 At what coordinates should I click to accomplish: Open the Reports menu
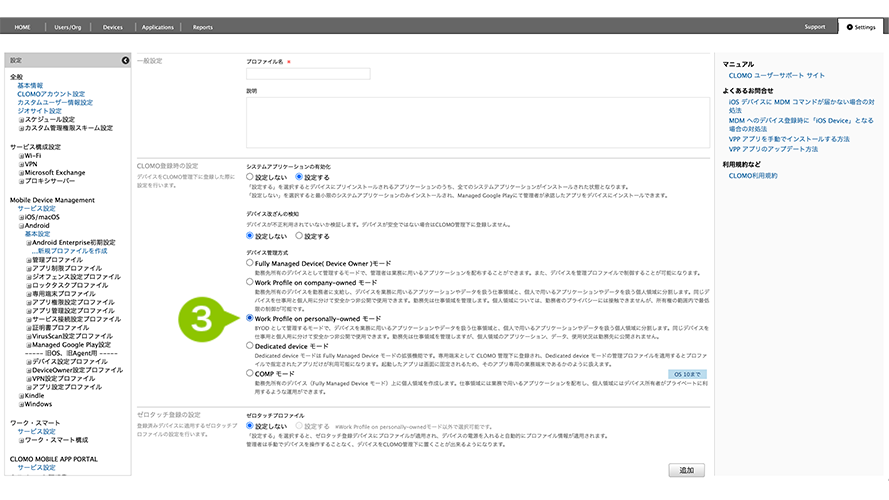[x=202, y=27]
